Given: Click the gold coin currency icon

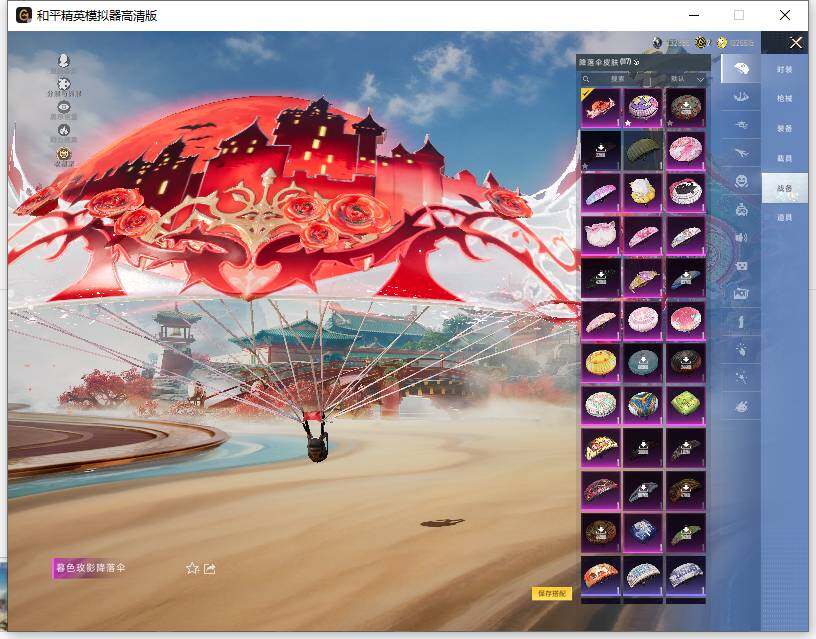Looking at the screenshot, I should pyautogui.click(x=721, y=43).
